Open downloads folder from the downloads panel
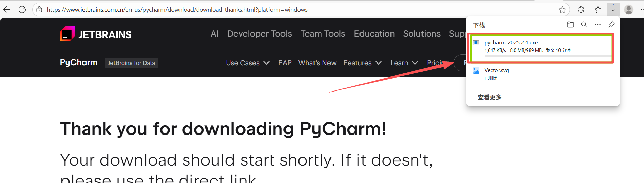Image resolution: width=644 pixels, height=183 pixels. (570, 25)
